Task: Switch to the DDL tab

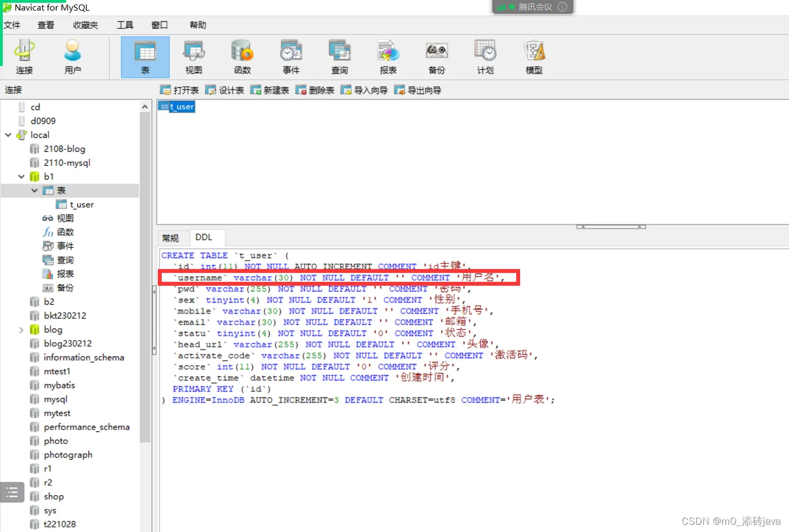Action: pyautogui.click(x=204, y=237)
